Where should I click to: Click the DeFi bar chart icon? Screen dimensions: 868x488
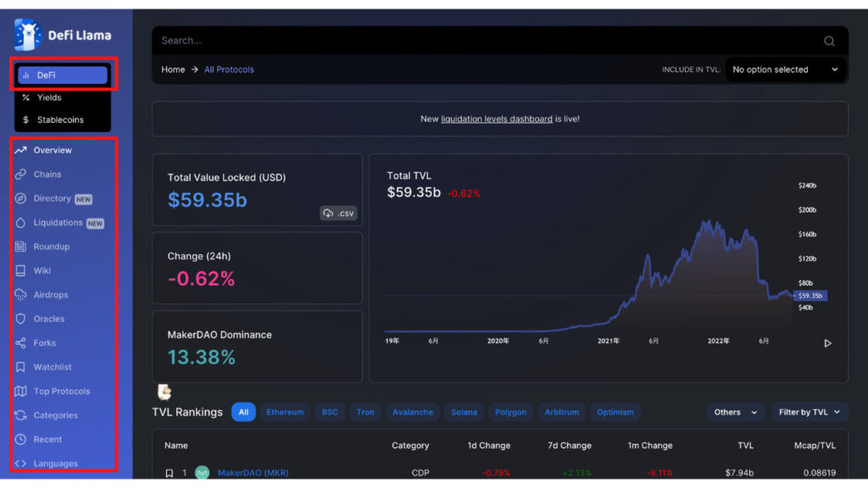click(x=26, y=75)
